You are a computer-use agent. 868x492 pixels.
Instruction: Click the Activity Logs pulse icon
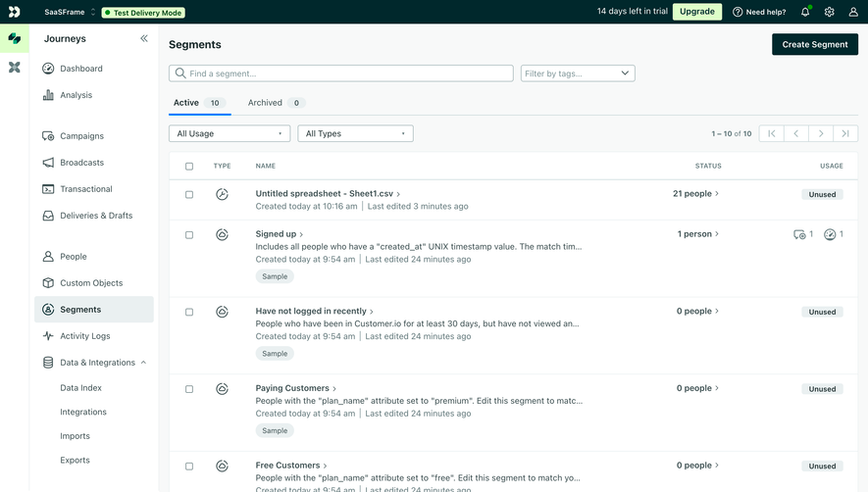[x=48, y=336]
